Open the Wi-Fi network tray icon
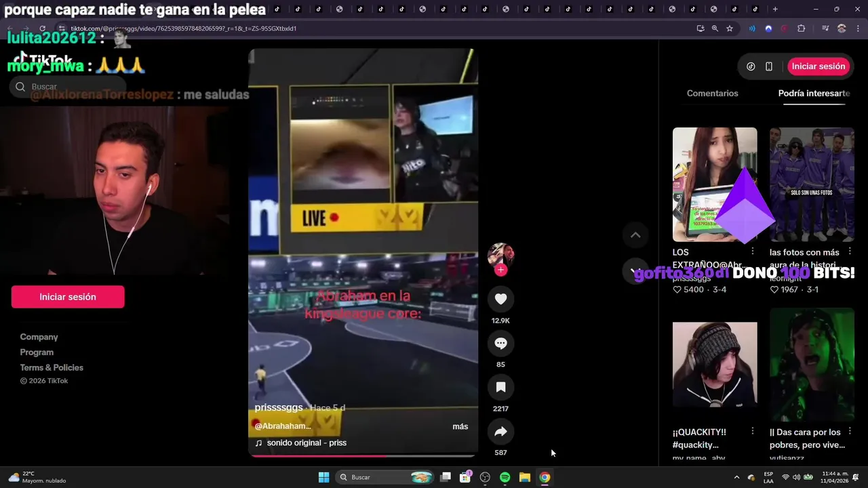 pyautogui.click(x=785, y=477)
